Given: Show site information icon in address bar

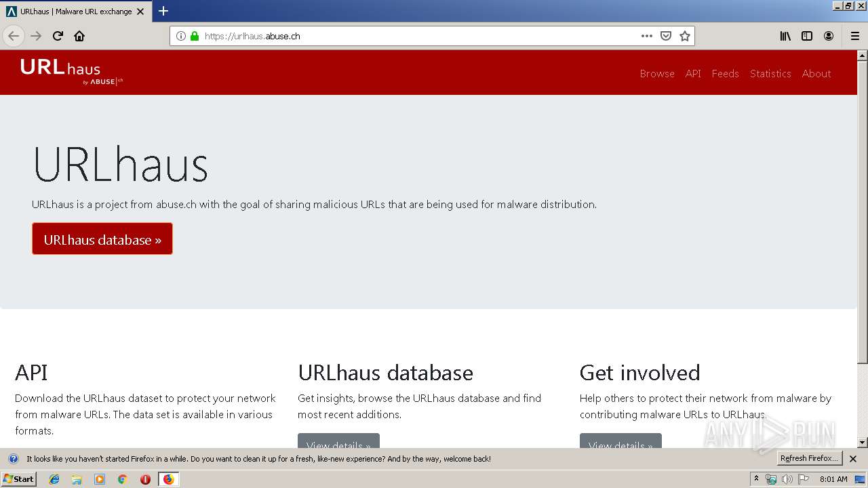Looking at the screenshot, I should pyautogui.click(x=180, y=36).
